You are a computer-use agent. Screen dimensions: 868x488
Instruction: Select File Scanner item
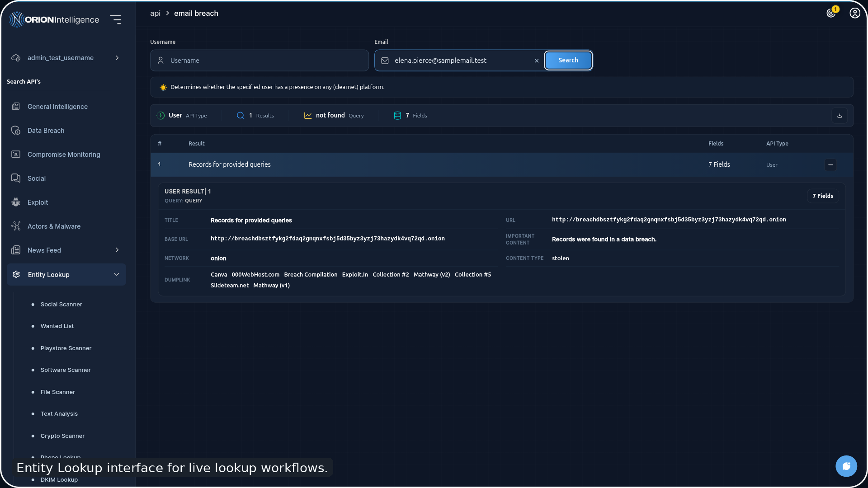(58, 392)
